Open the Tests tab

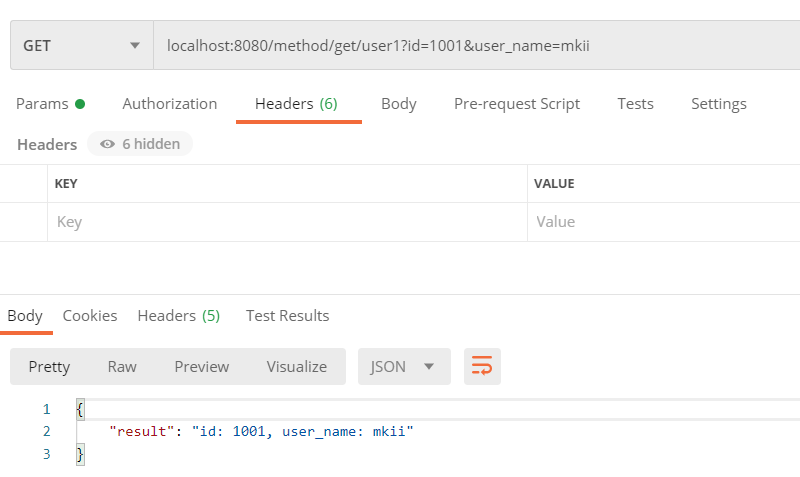click(635, 104)
